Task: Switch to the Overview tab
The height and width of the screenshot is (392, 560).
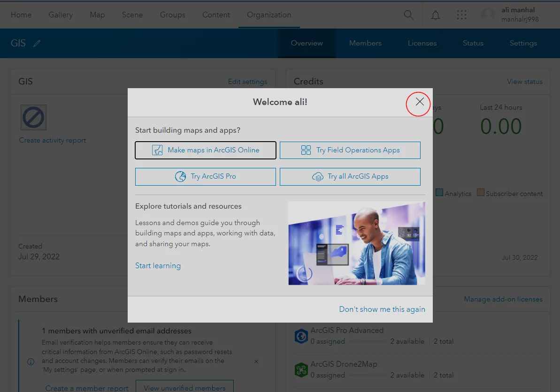Action: pos(307,43)
